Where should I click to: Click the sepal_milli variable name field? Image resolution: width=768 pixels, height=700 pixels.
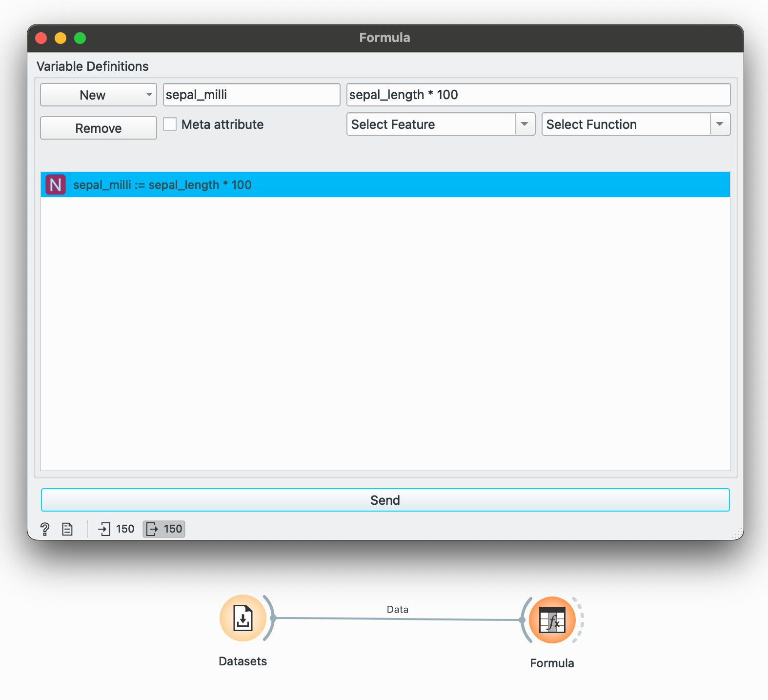(251, 95)
